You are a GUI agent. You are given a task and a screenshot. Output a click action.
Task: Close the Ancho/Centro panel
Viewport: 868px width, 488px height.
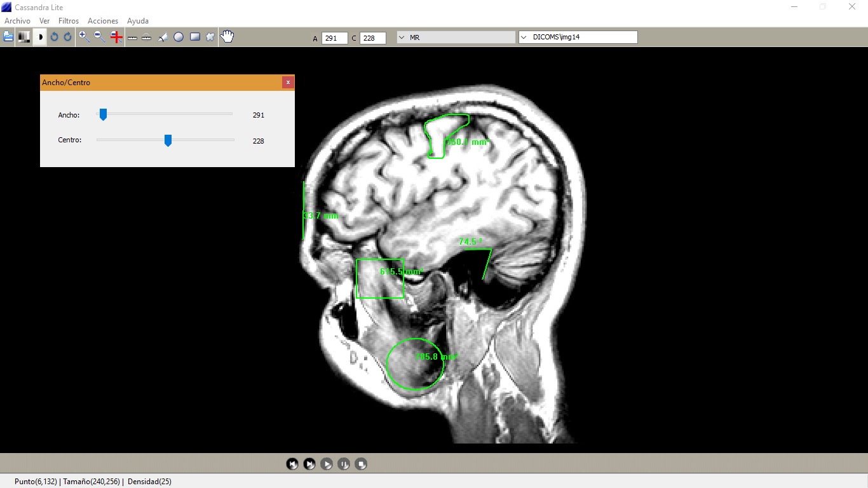point(288,83)
